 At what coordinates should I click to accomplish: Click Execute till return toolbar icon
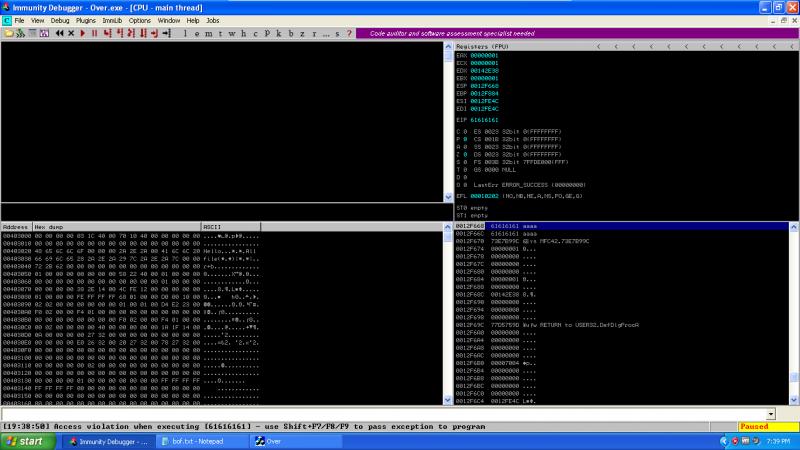(155, 33)
